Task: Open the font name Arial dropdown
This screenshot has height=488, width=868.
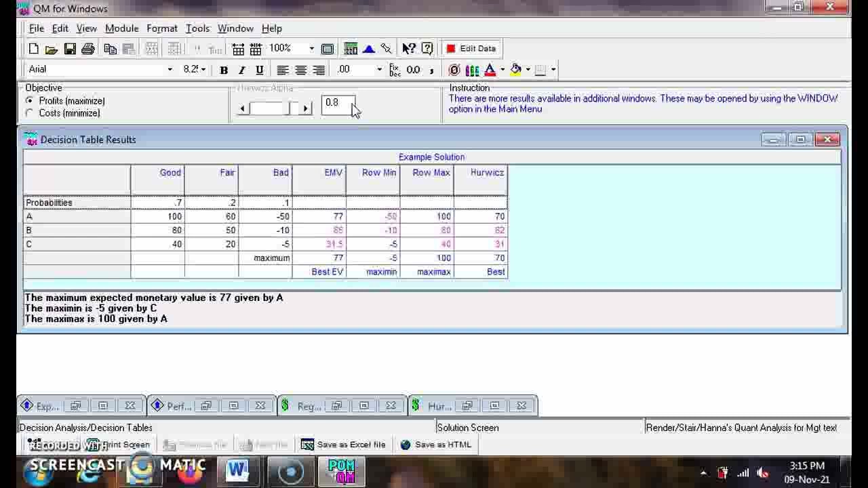Action: 170,70
